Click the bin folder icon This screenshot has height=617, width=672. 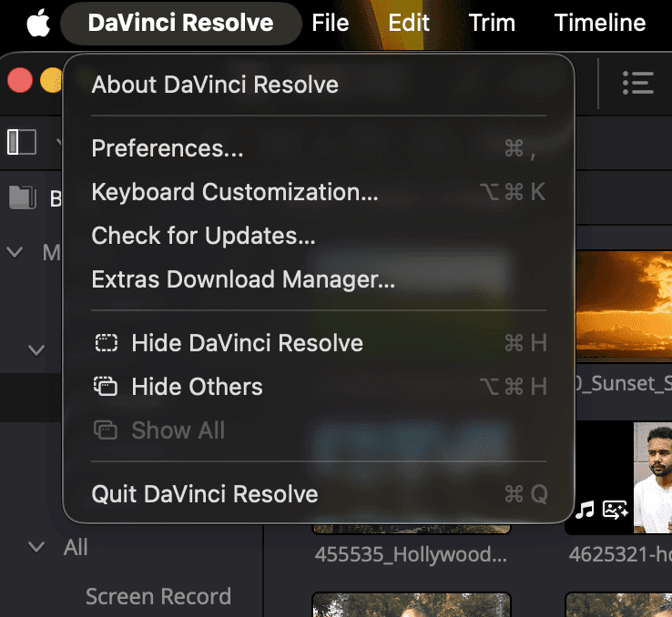coord(22,197)
